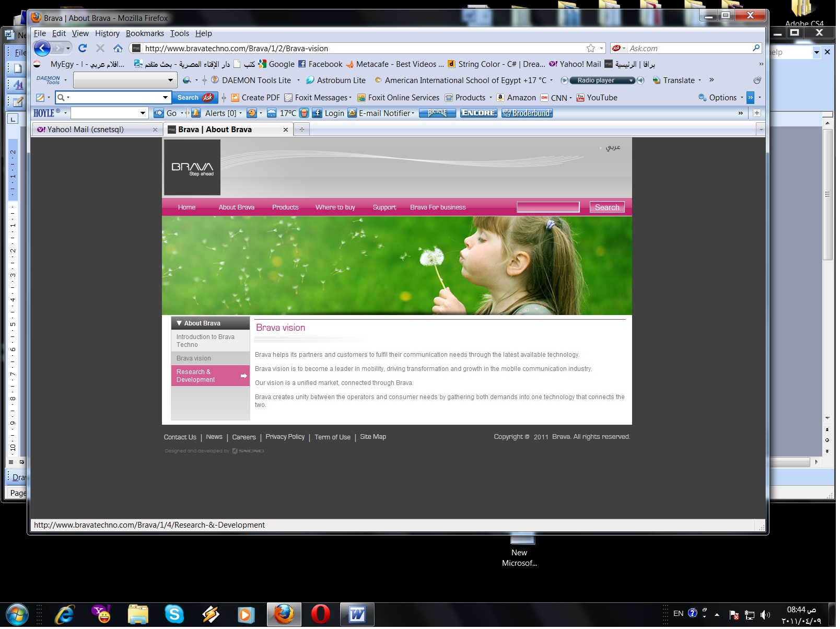Reload the page with the refresh icon
Image resolution: width=840 pixels, height=629 pixels.
pyautogui.click(x=83, y=49)
